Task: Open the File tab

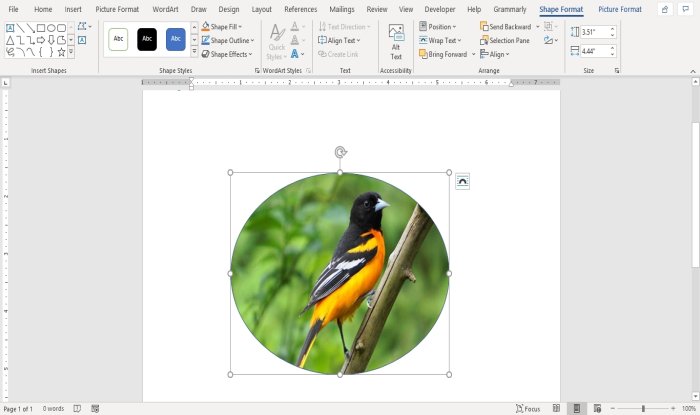Action: pyautogui.click(x=13, y=9)
